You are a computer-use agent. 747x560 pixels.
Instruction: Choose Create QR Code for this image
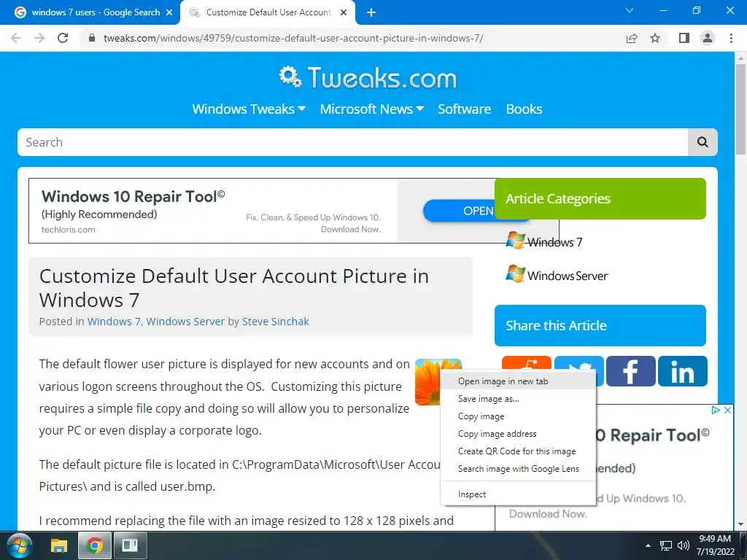519,451
